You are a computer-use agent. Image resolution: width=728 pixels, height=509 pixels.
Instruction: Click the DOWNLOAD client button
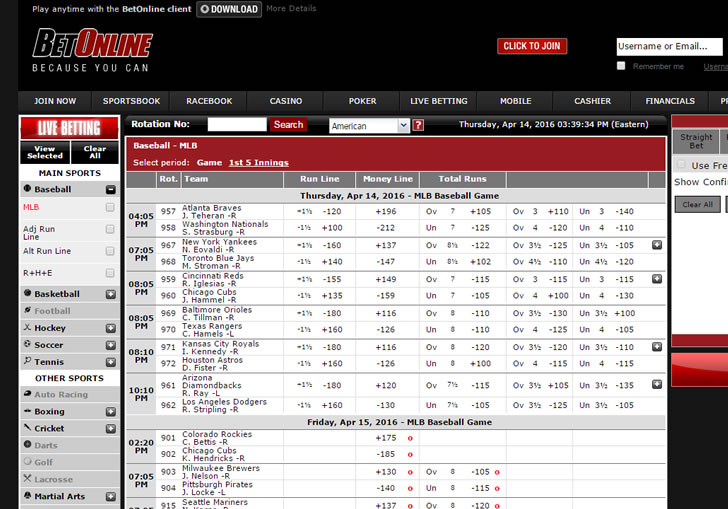coord(229,9)
